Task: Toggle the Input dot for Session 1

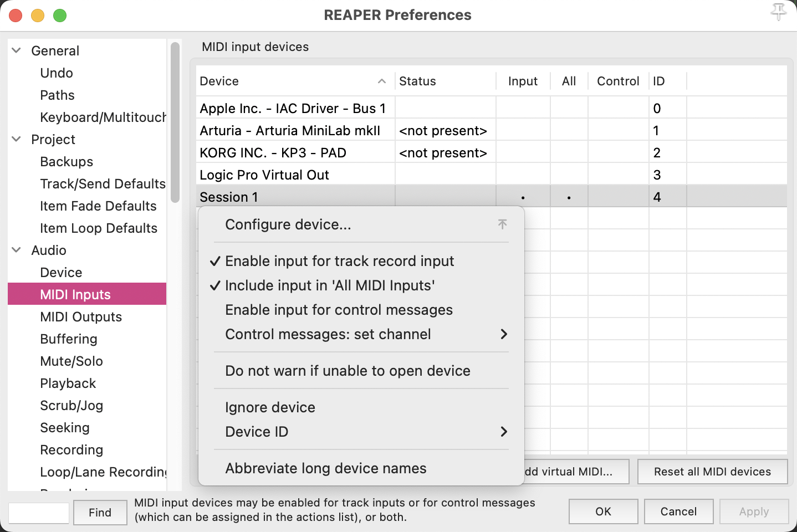Action: point(523,197)
